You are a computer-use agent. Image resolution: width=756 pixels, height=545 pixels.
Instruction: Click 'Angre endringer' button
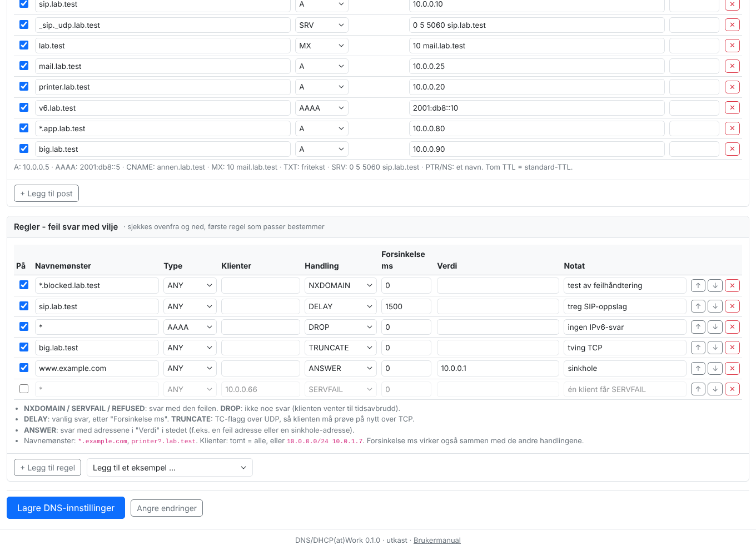pos(167,508)
